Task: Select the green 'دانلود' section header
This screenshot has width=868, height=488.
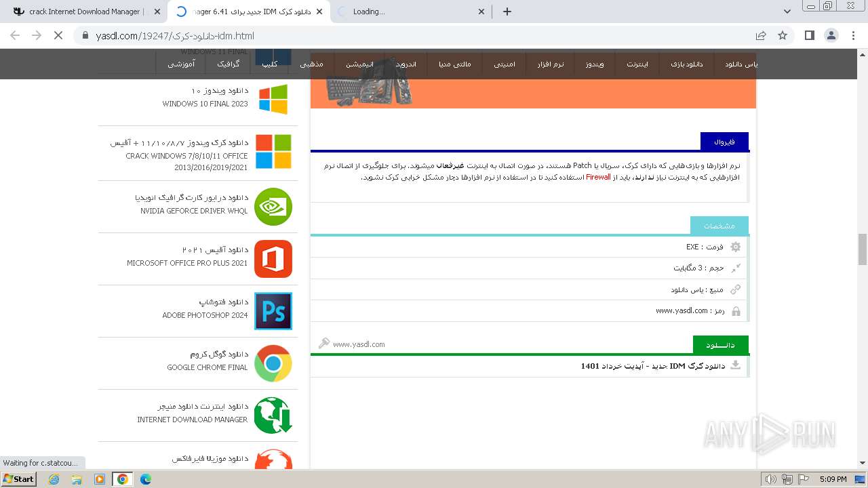Action: 720,345
